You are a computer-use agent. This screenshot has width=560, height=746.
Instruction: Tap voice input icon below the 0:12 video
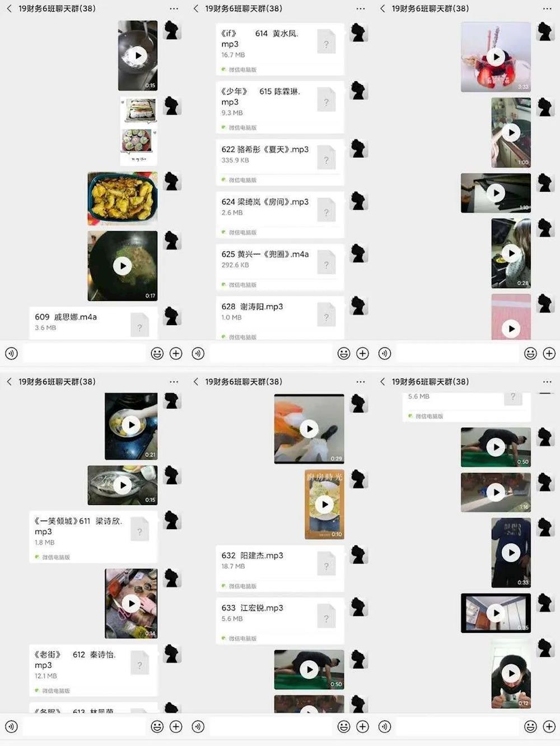click(385, 726)
